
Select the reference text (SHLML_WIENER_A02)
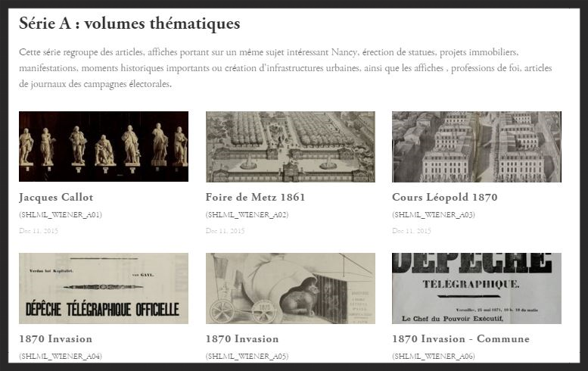[x=247, y=214]
